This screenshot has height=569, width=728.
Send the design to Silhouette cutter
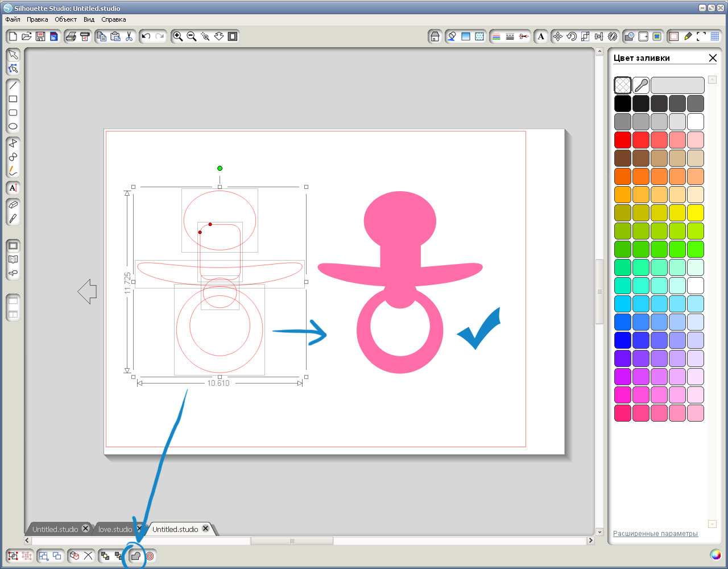coord(85,36)
